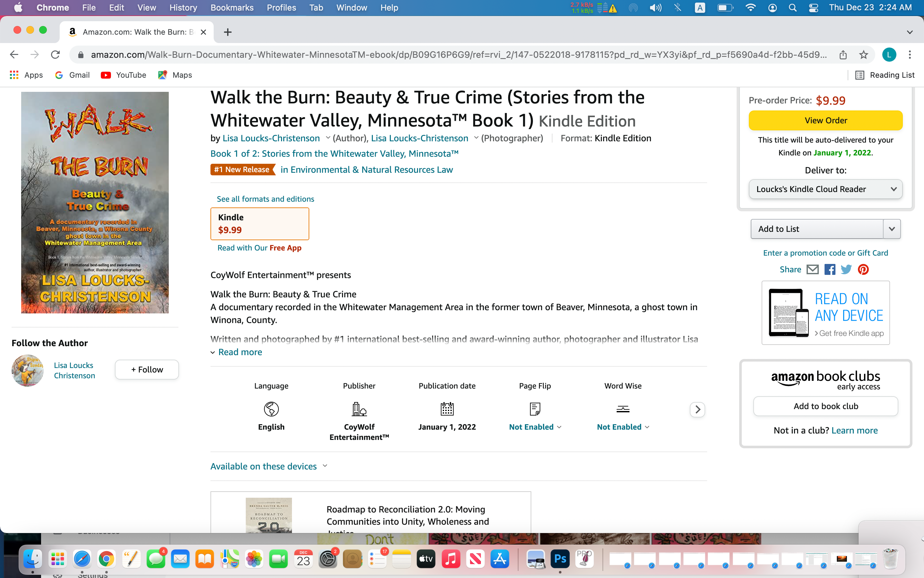Open the View menu
The width and height of the screenshot is (924, 578).
tap(147, 8)
